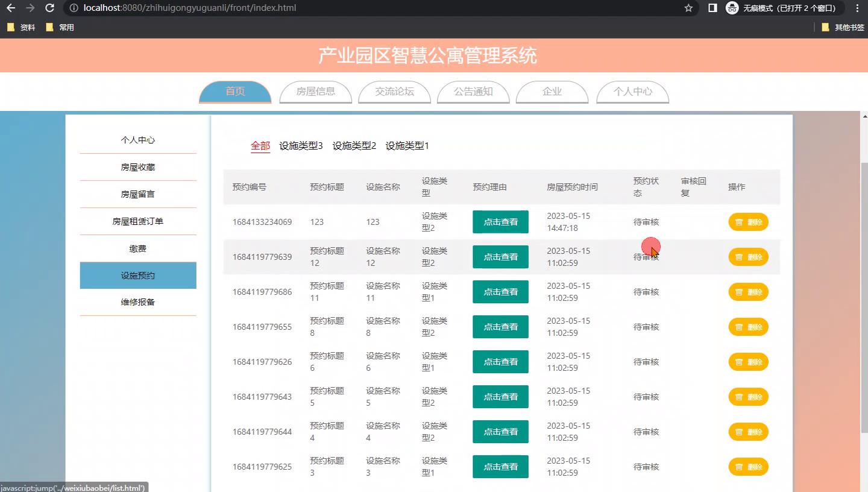
Task: Bookmark this page with star icon
Action: (x=688, y=8)
